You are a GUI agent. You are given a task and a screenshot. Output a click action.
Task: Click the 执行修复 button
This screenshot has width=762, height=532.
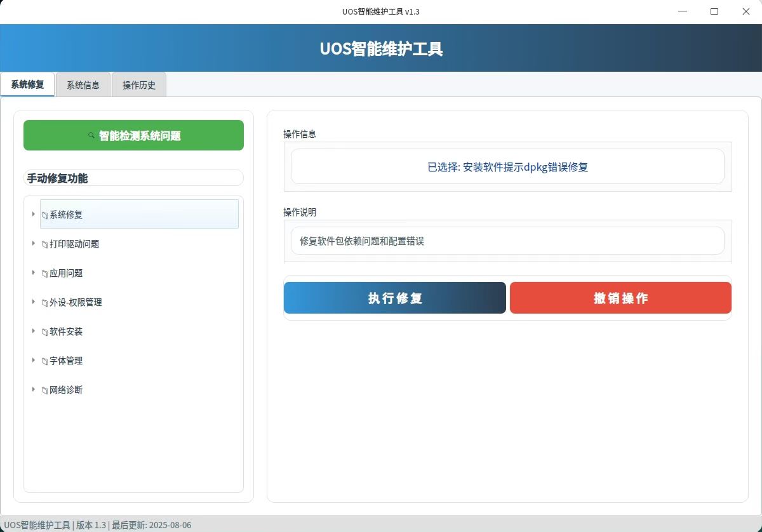(395, 298)
